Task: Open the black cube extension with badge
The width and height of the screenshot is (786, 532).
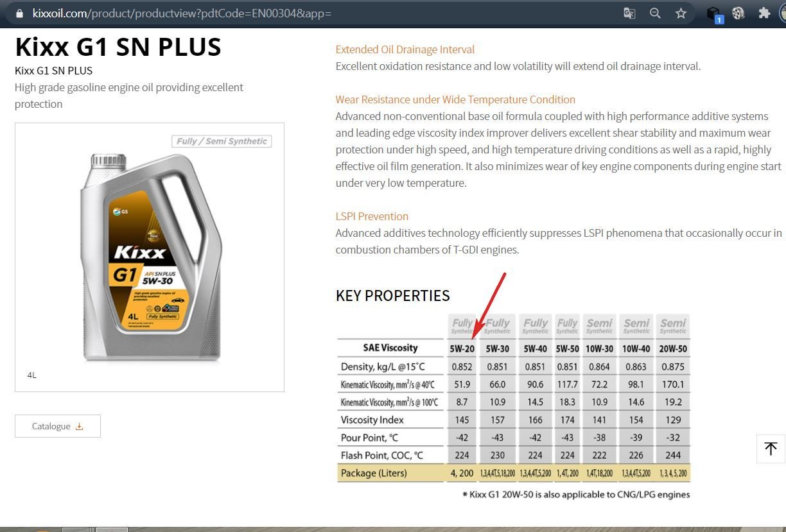Action: coord(714,13)
